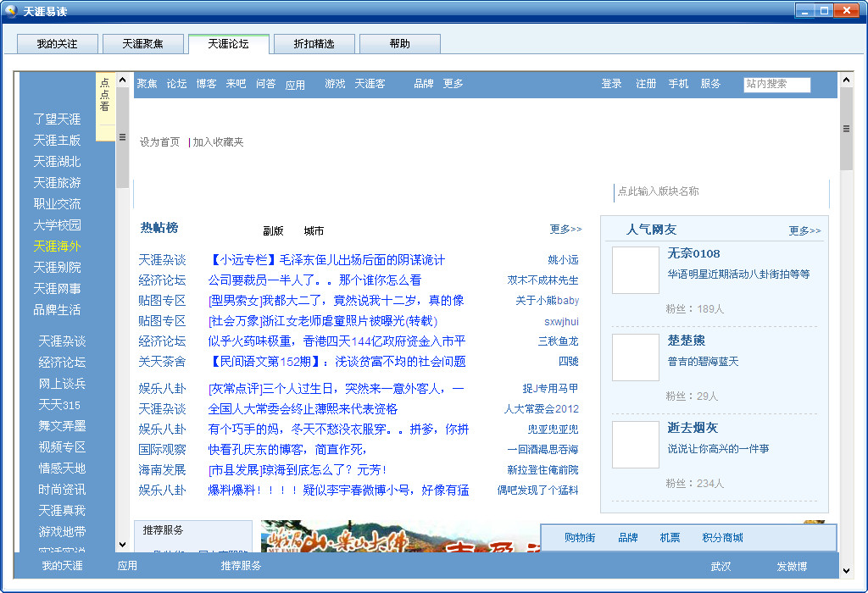This screenshot has height=593, width=868.
Task: Click 更多>> in the 人气网友 panel
Action: 805,230
